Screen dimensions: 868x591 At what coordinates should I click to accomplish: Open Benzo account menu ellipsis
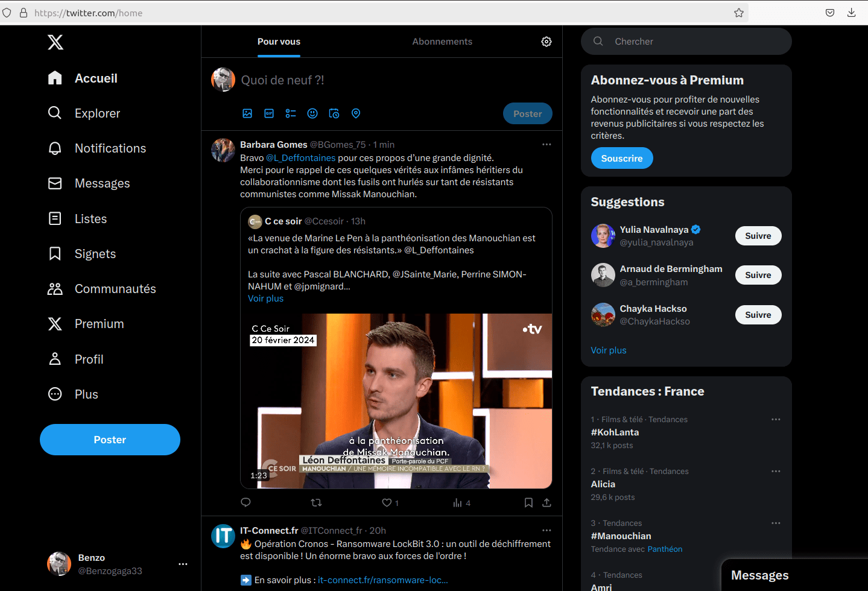(x=183, y=564)
